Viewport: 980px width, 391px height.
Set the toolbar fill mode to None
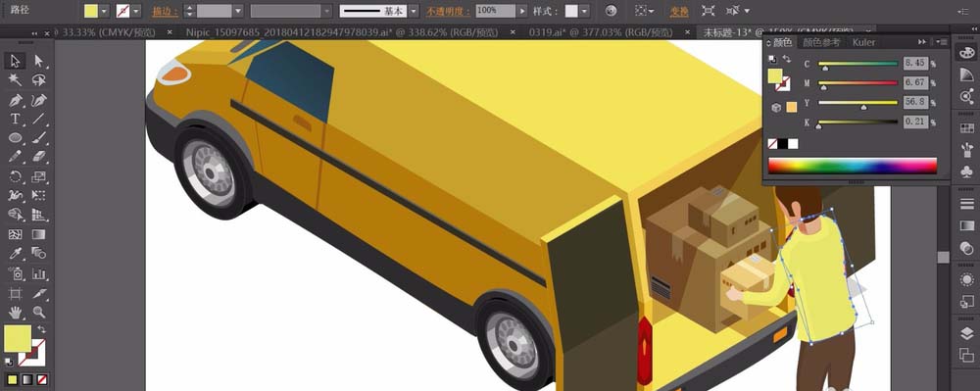42,379
